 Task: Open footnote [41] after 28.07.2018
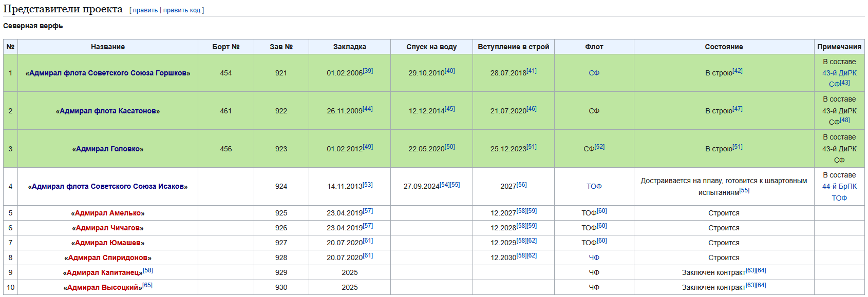click(x=532, y=71)
